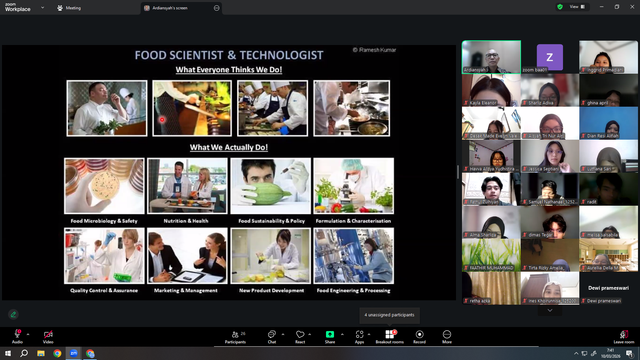The image size is (640, 360).
Task: Click the Food Microbiology & Safety image on slide
Action: pos(104,186)
